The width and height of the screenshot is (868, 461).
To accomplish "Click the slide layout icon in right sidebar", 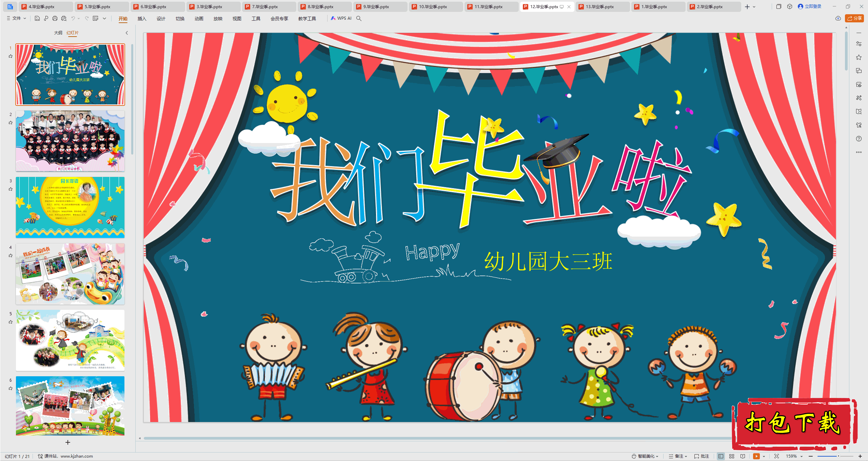I will tap(859, 71).
